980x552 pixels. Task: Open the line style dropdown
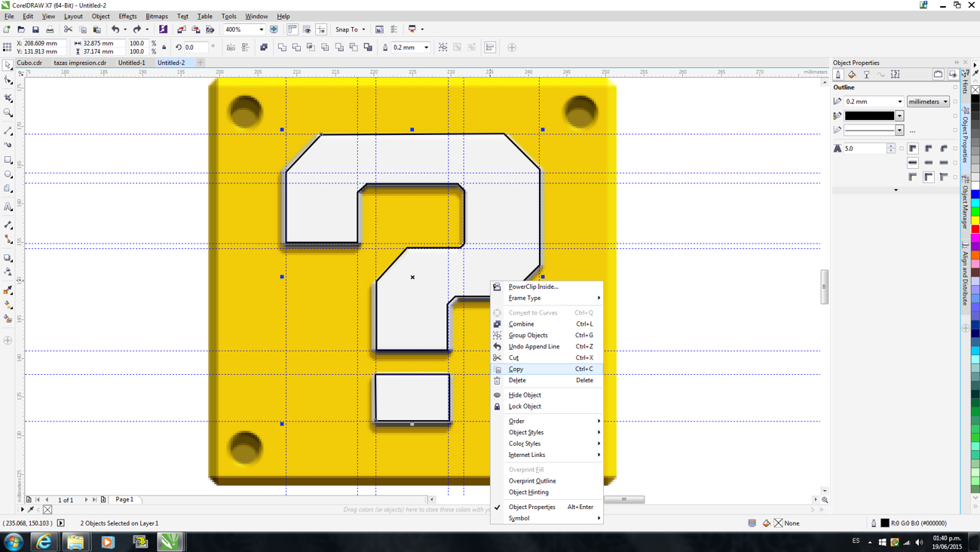[x=899, y=130]
